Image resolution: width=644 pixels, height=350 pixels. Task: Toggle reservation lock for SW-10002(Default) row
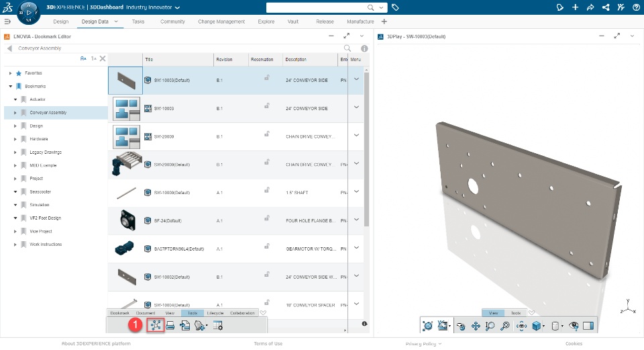coord(266,274)
